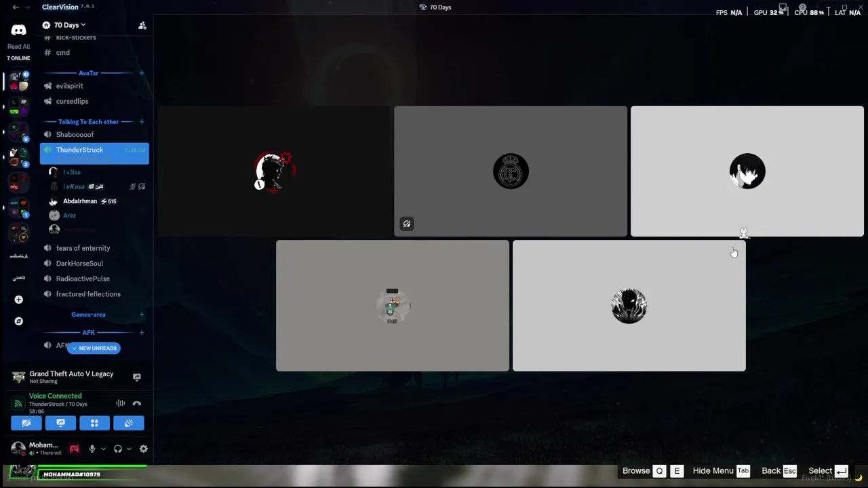Open microphone input options arrow

click(x=103, y=449)
